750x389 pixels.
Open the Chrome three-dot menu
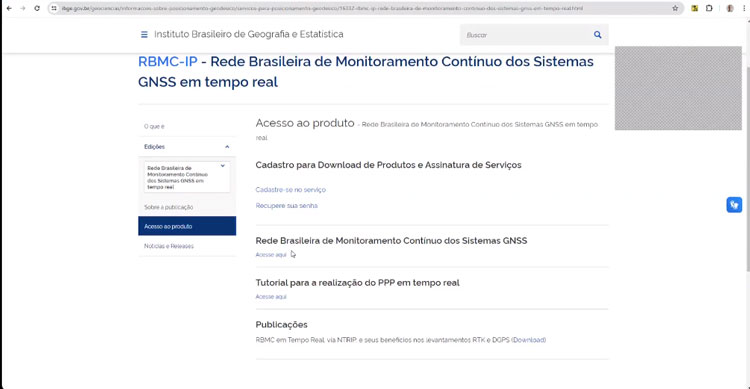[x=744, y=8]
